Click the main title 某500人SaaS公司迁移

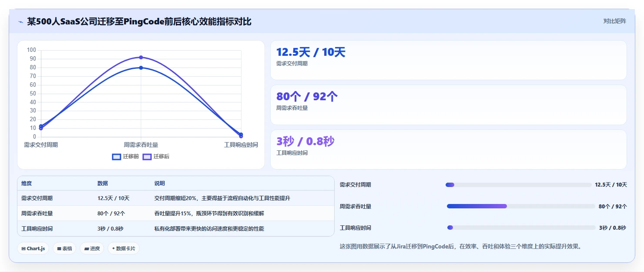pyautogui.click(x=139, y=21)
